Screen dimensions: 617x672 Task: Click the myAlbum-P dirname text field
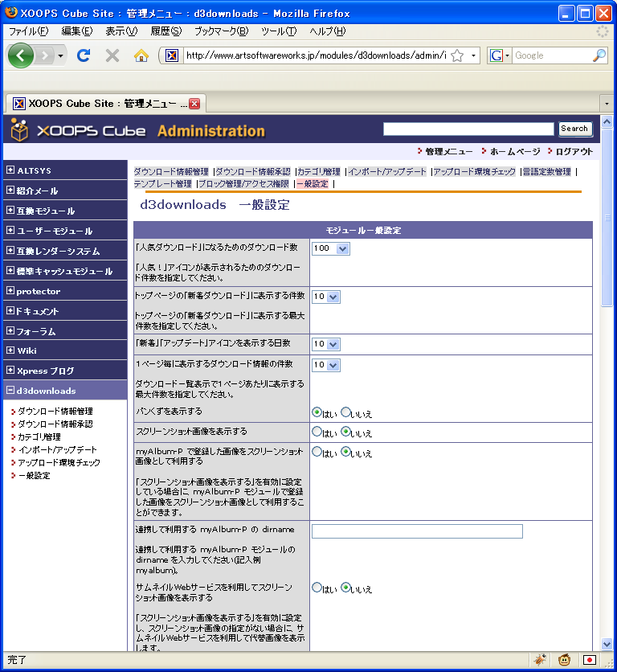click(x=417, y=531)
